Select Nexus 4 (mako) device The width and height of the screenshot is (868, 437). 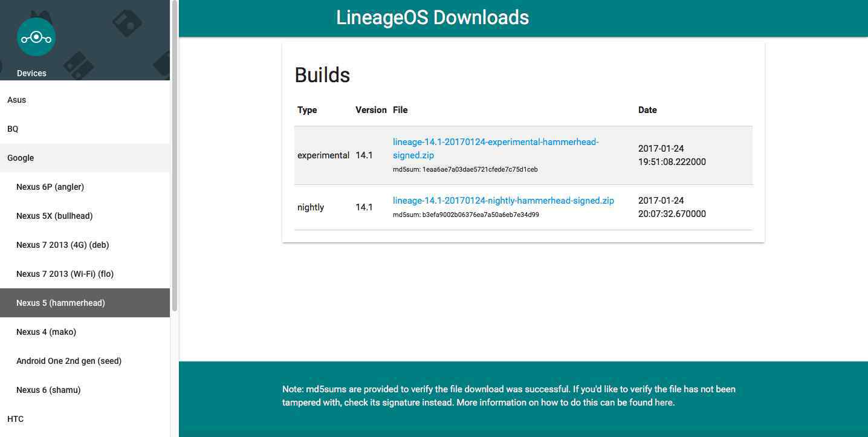pos(85,332)
